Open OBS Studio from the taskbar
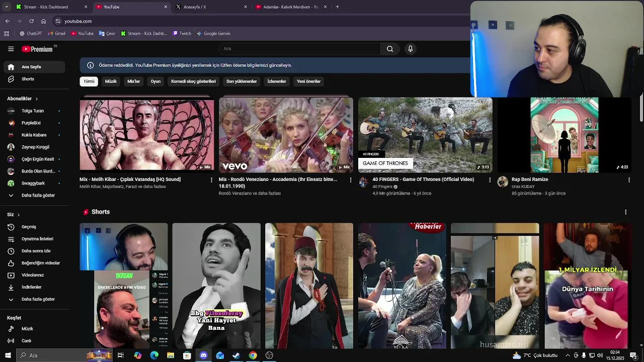The height and width of the screenshot is (362, 644). pos(269,355)
